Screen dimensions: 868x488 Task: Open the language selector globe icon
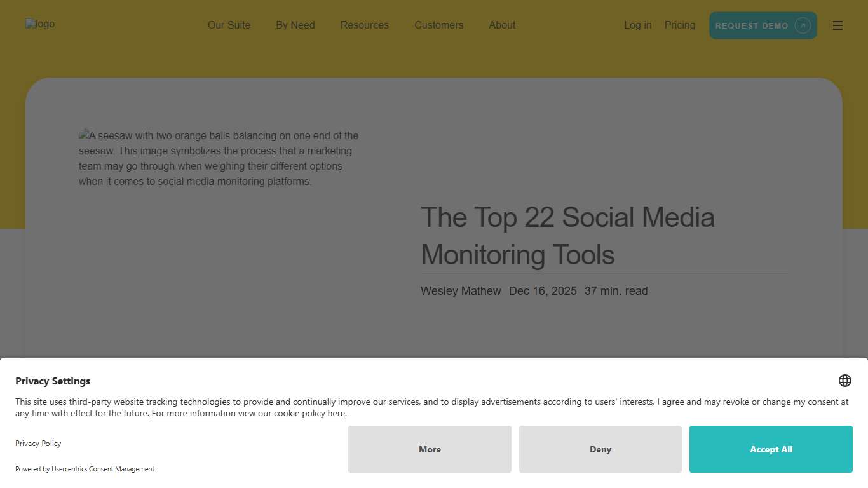point(844,381)
